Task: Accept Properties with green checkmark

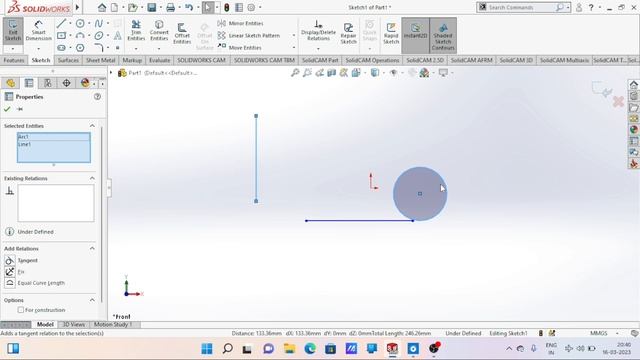Action: pyautogui.click(x=7, y=109)
